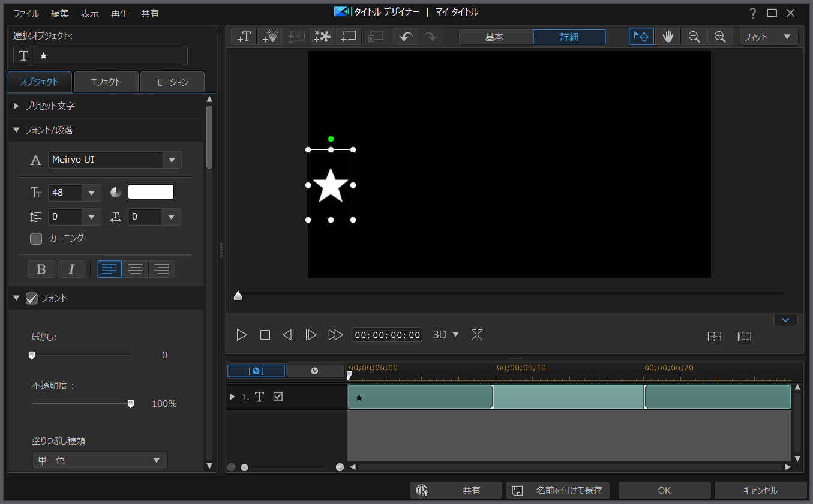813x504 pixels.
Task: Click the special effects star-snowflake icon
Action: tap(323, 37)
